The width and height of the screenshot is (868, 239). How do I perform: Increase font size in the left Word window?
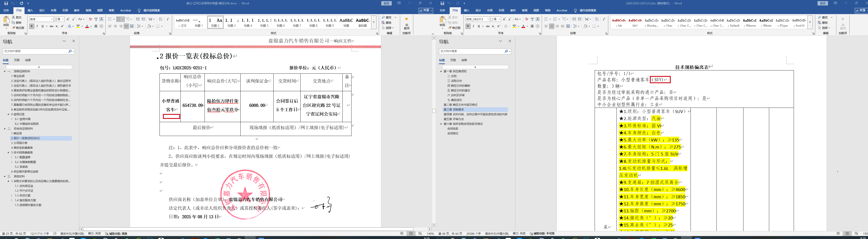coord(68,19)
